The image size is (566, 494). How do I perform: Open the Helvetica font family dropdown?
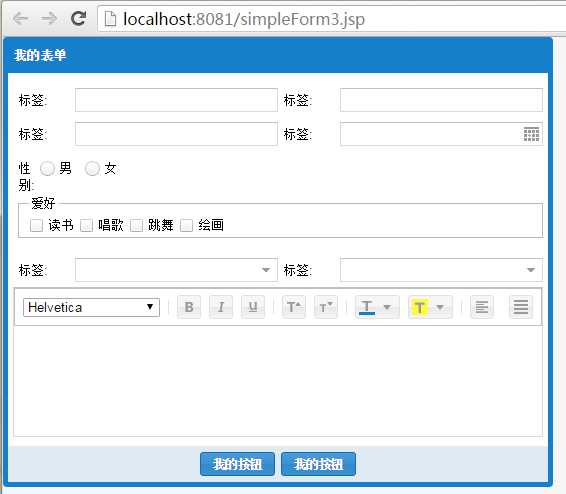pos(91,307)
